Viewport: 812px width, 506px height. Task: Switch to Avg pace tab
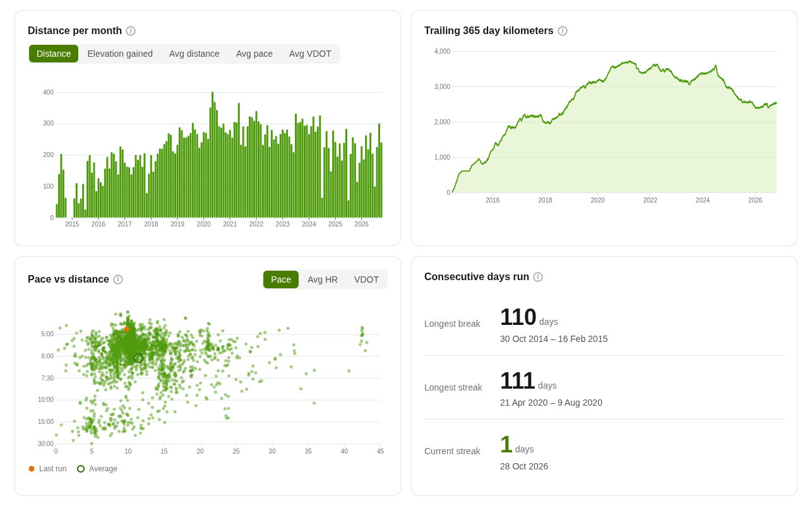(254, 54)
